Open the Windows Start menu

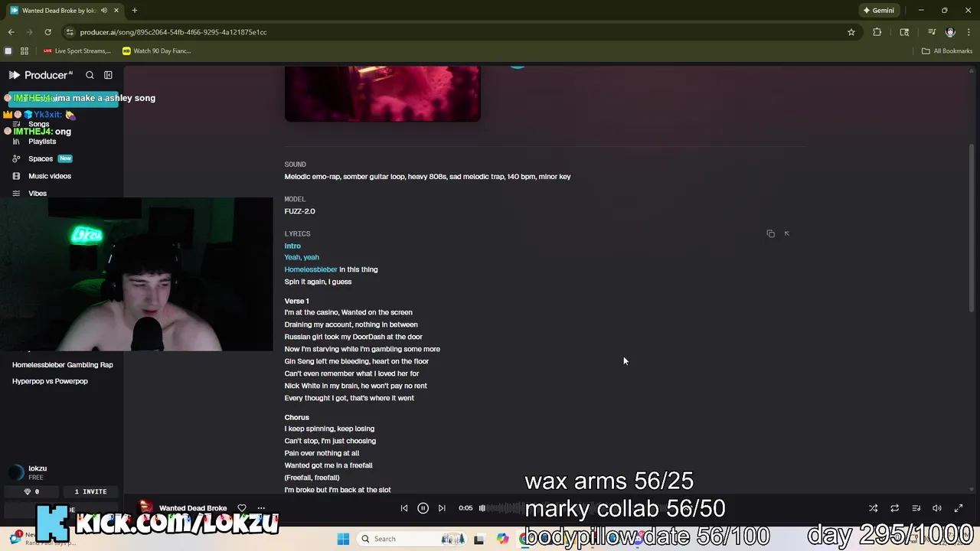(343, 539)
